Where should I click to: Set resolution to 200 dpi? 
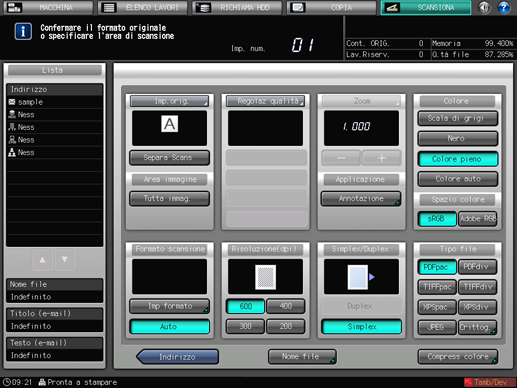click(x=286, y=326)
